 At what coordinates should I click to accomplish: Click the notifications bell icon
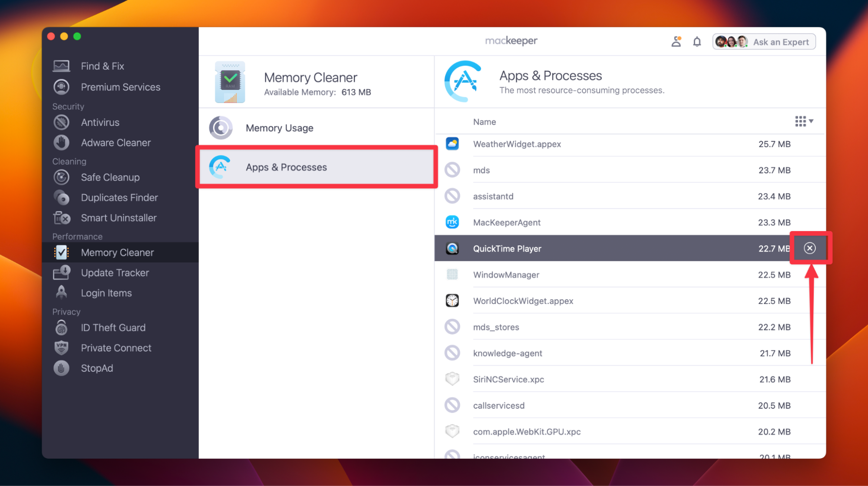pyautogui.click(x=696, y=42)
